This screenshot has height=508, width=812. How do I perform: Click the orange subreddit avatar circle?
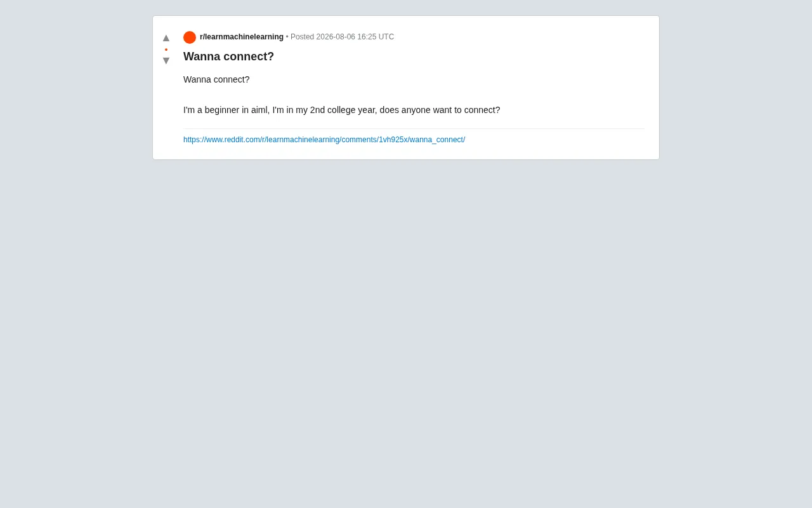(x=190, y=37)
